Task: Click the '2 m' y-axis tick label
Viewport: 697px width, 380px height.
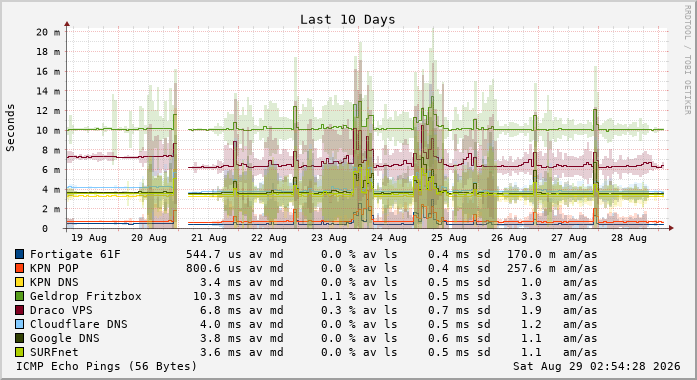Action: click(x=51, y=209)
